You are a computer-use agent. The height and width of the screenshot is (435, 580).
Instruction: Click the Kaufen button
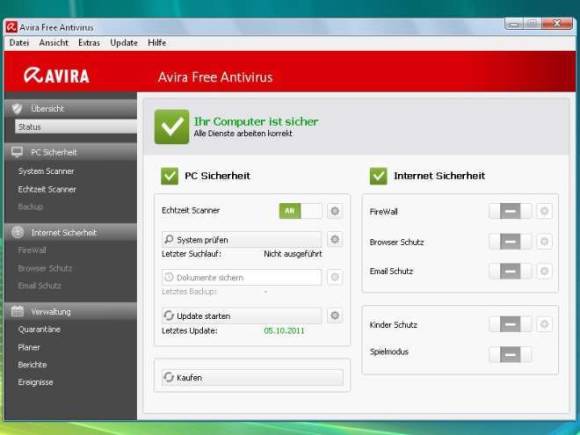click(252, 378)
